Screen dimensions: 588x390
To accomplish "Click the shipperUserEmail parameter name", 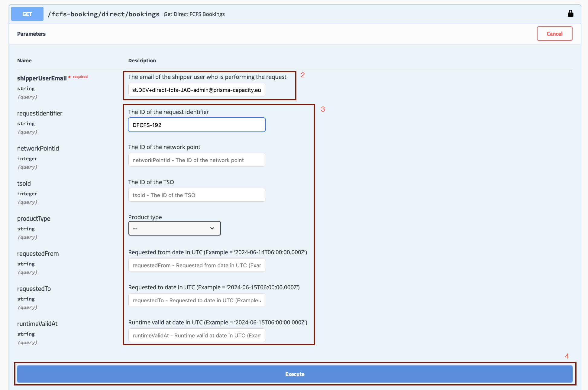I will 42,78.
